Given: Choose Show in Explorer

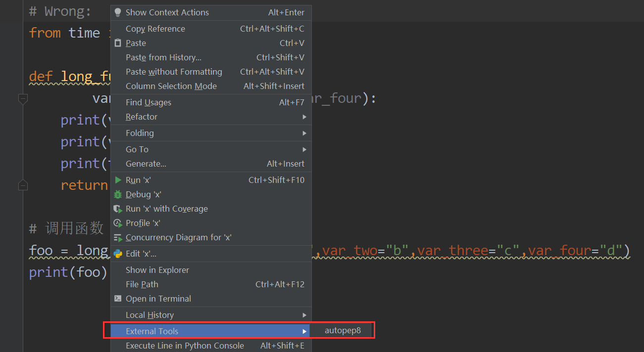Looking at the screenshot, I should click(211, 270).
